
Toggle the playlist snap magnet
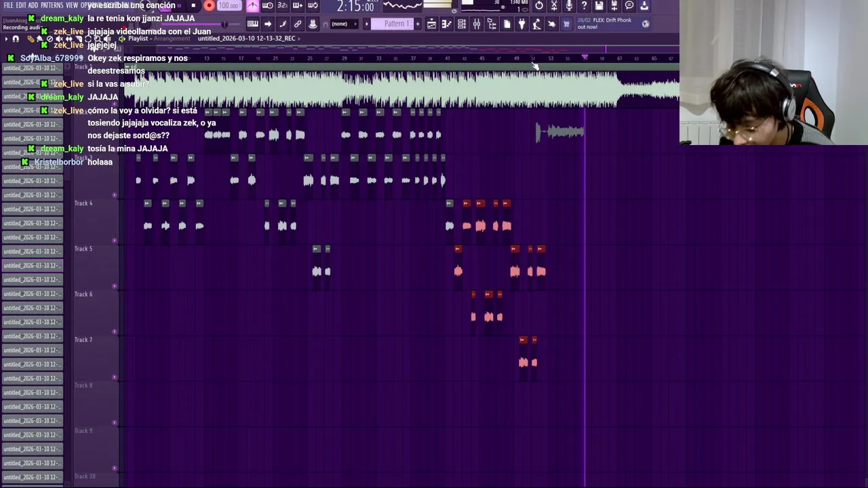pyautogui.click(x=16, y=39)
